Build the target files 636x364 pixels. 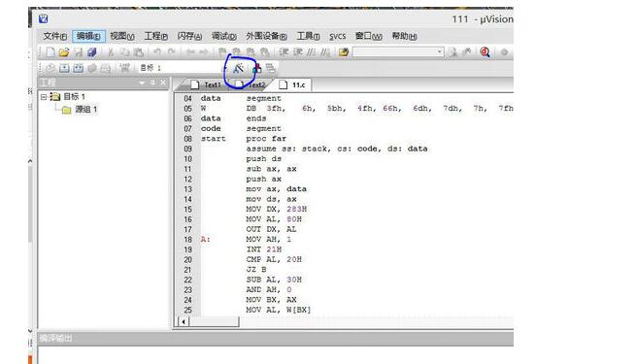[x=64, y=69]
